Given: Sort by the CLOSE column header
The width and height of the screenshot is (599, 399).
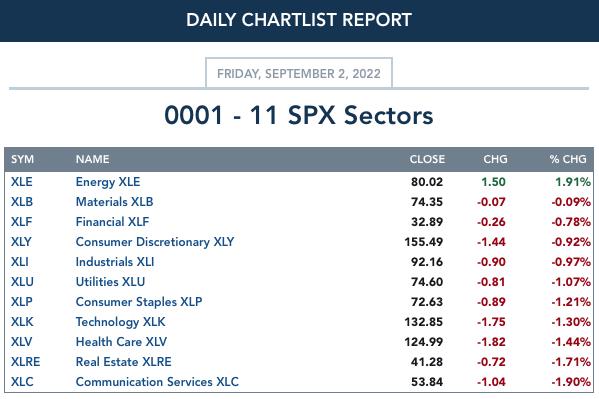Looking at the screenshot, I should click(427, 159).
